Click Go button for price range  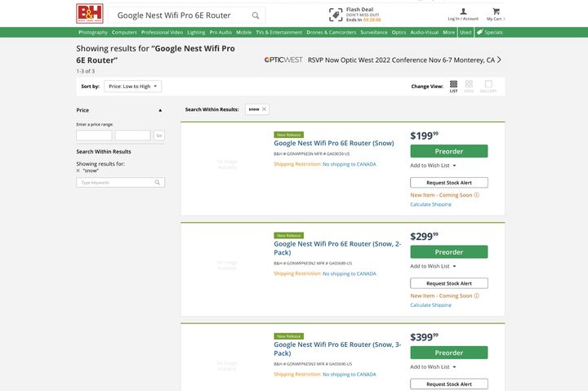coord(159,136)
